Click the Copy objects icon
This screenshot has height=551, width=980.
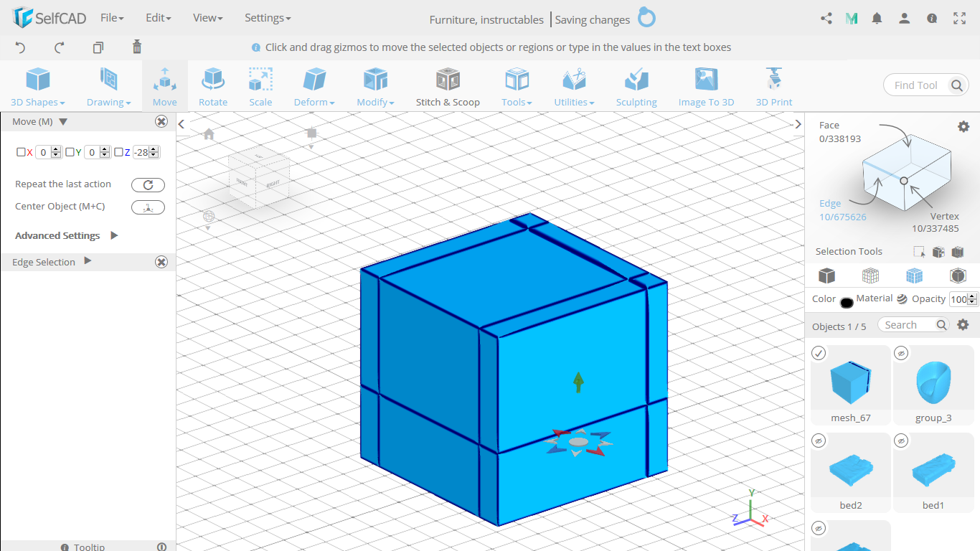pos(98,47)
